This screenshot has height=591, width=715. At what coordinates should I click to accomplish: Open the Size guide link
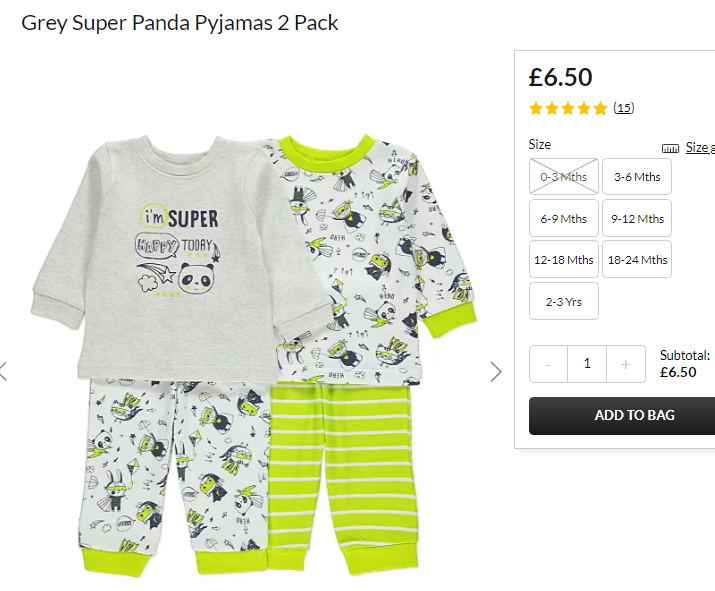[700, 147]
